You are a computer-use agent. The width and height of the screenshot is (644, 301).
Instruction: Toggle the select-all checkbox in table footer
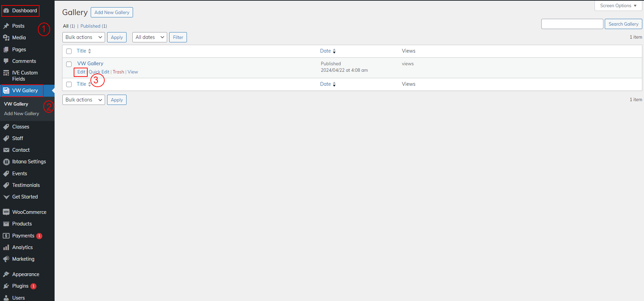click(69, 84)
